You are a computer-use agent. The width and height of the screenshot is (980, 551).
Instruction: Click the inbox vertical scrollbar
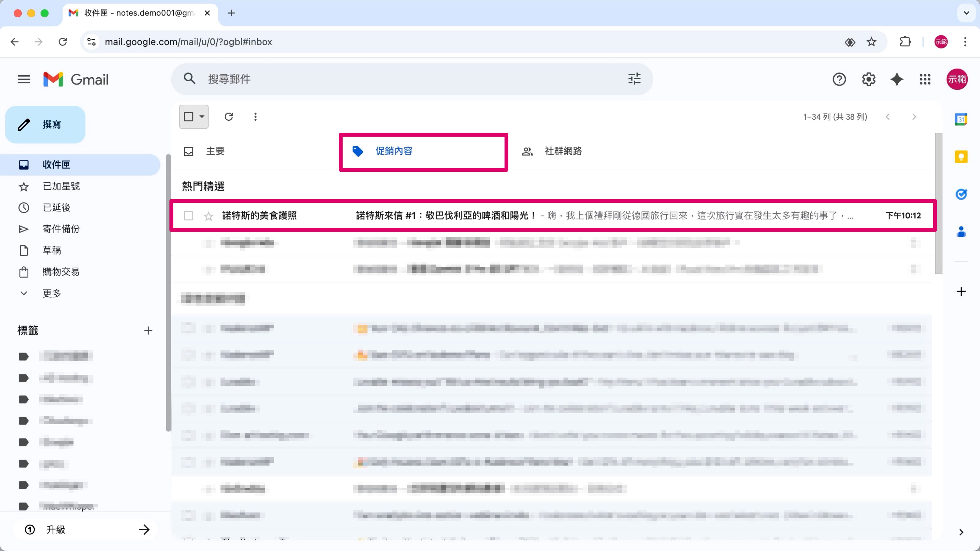coord(939,204)
